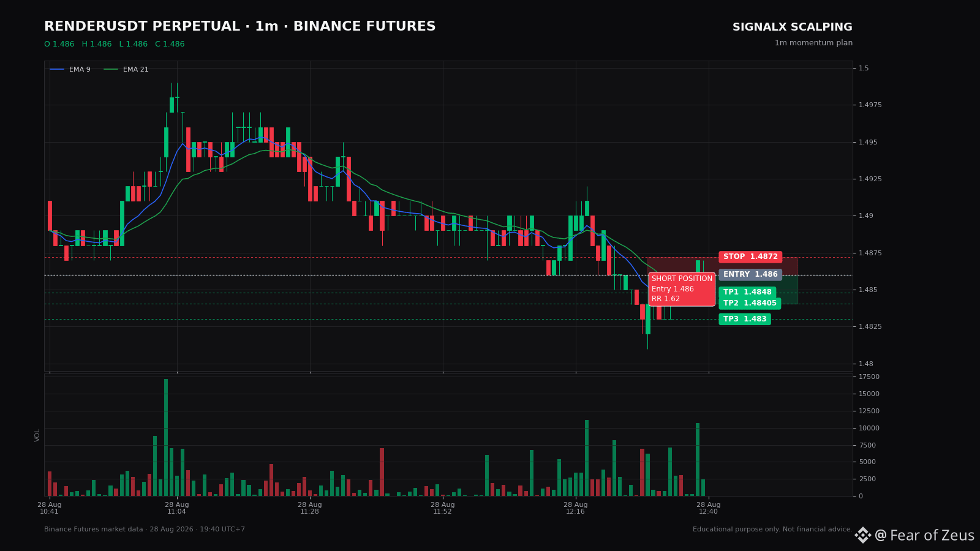Click the 1.4975 price axis label
The image size is (980, 551).
click(870, 105)
